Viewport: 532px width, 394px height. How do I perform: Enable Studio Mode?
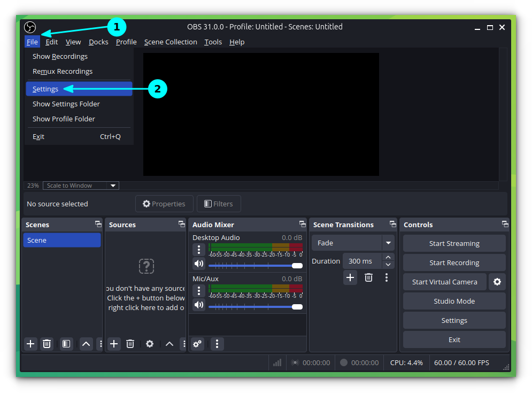click(x=453, y=301)
